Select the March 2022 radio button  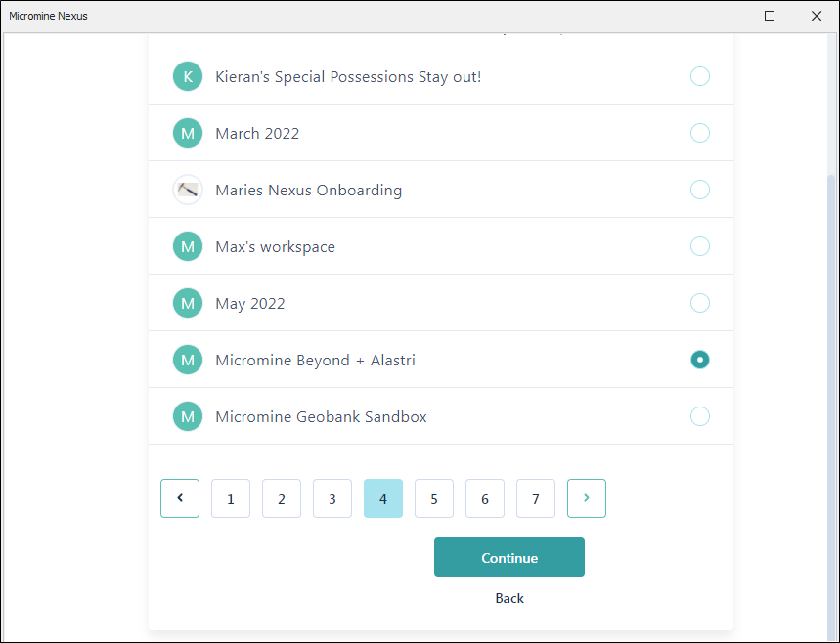[700, 133]
